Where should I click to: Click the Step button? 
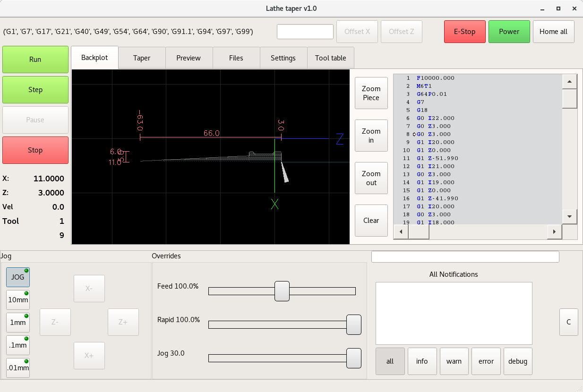click(35, 90)
